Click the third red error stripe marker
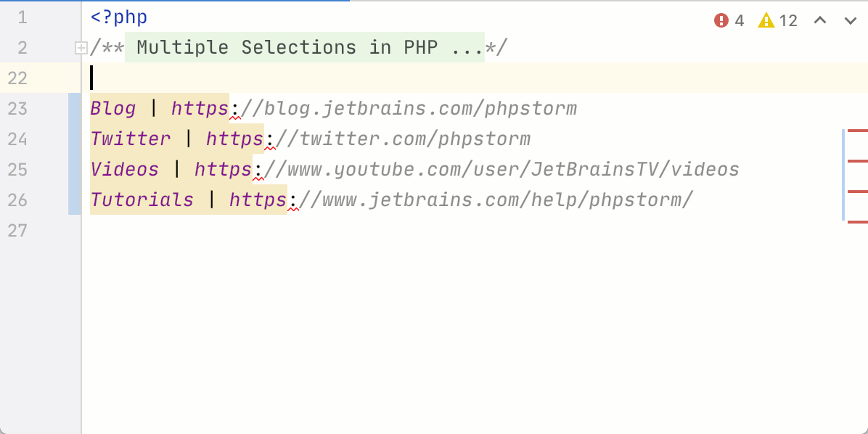 (859, 192)
